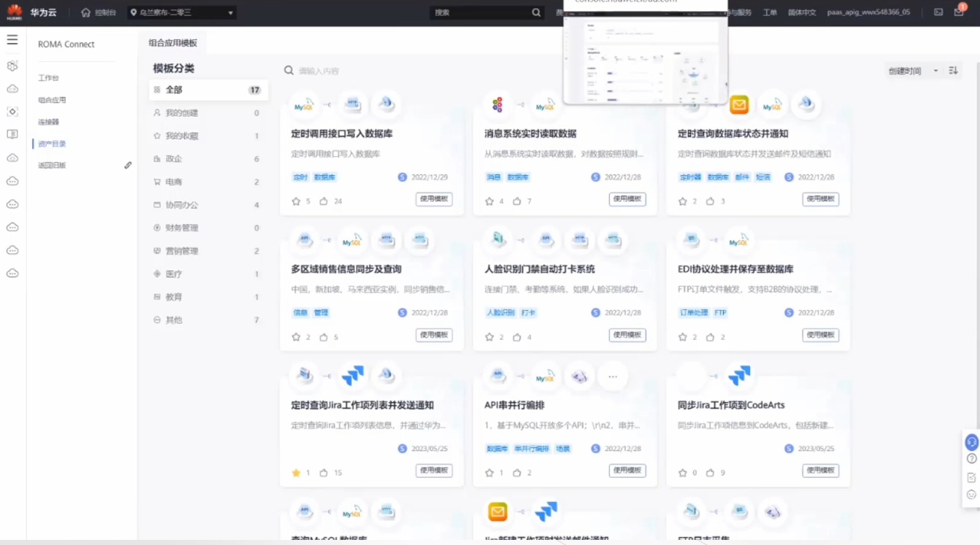Click the more (…) icon on API串并行编排 card
The image size is (980, 545).
click(613, 376)
